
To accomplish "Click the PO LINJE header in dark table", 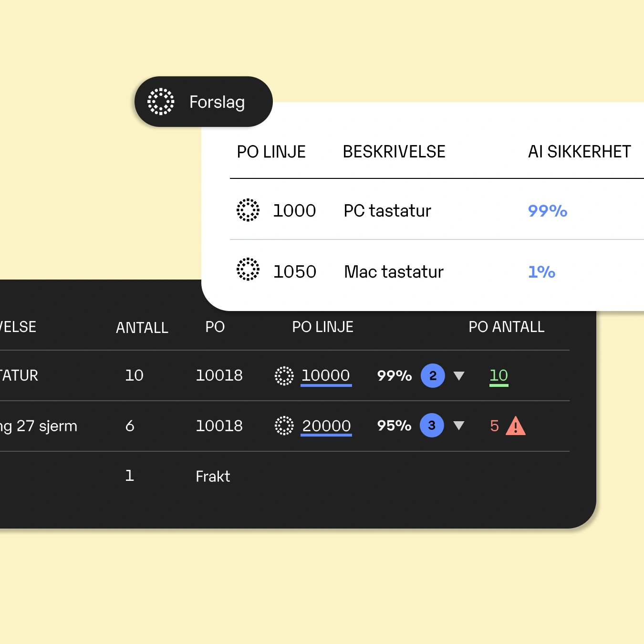I will 323,327.
